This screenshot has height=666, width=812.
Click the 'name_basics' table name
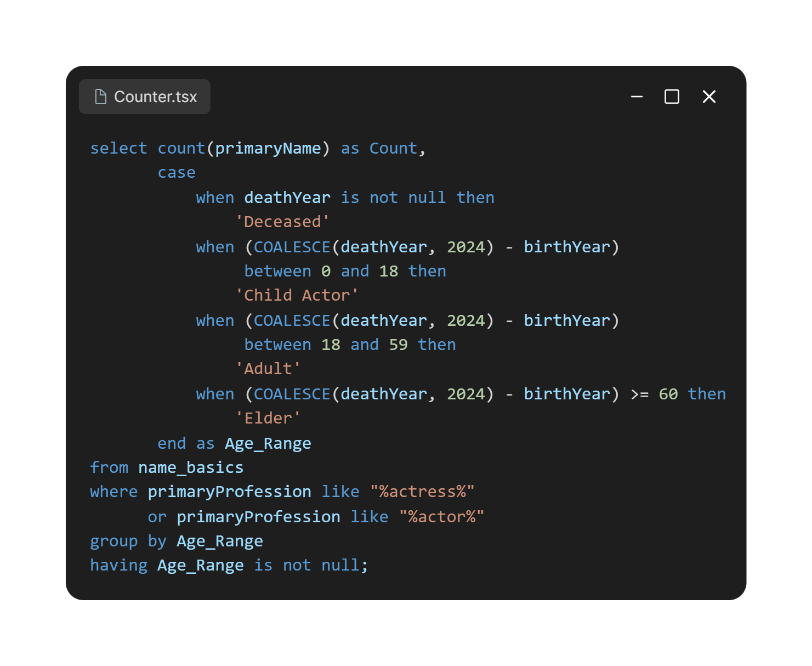coord(191,467)
